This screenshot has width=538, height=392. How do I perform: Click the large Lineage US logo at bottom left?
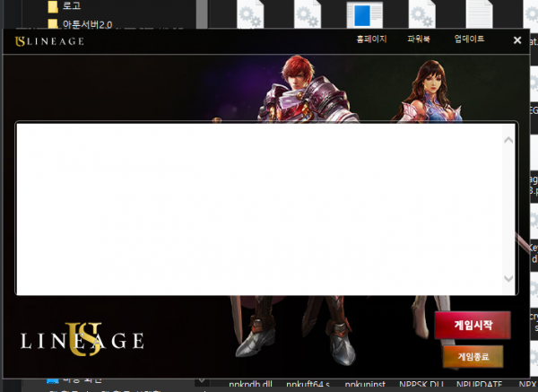[x=82, y=339]
